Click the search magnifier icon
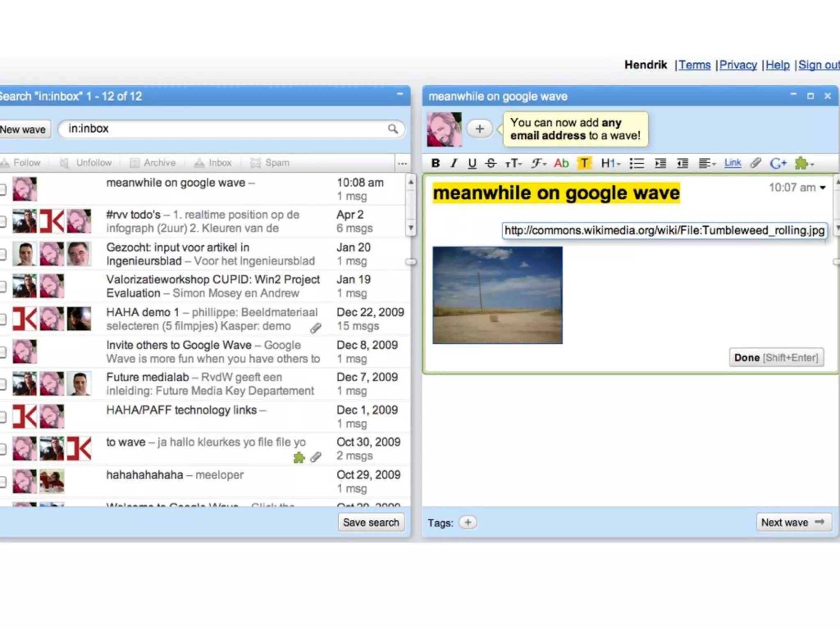The image size is (840, 630). (393, 129)
